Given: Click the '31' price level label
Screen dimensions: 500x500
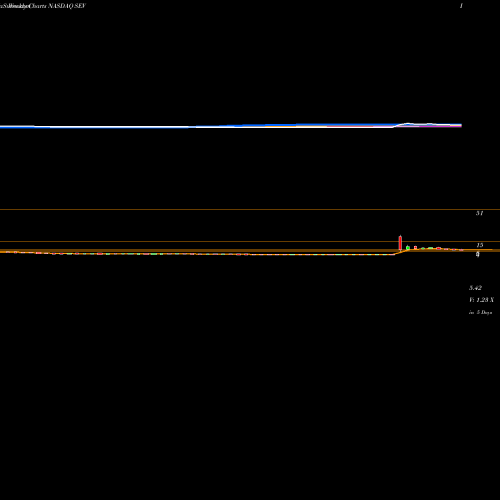Looking at the screenshot, I should (x=479, y=213).
